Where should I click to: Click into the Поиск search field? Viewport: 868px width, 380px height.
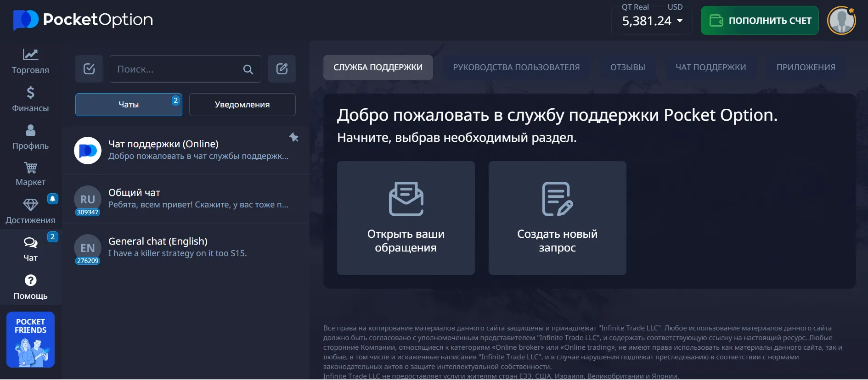[177, 69]
